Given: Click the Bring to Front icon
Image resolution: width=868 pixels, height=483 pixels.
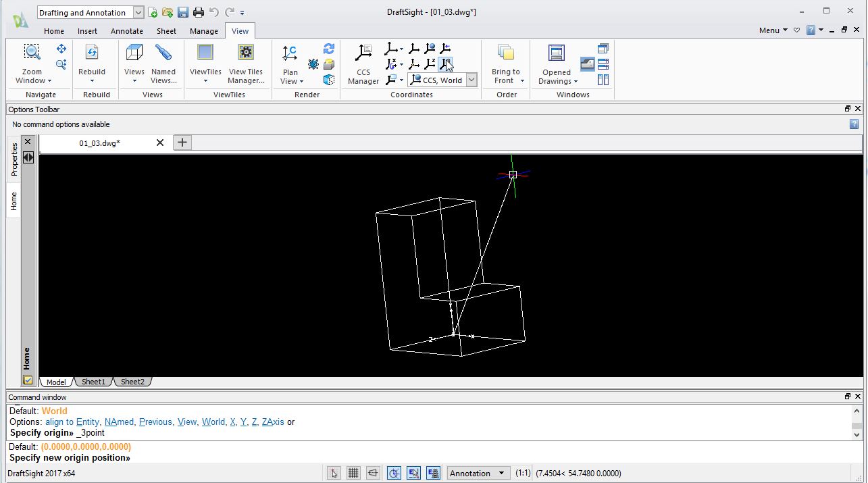Looking at the screenshot, I should tap(506, 65).
